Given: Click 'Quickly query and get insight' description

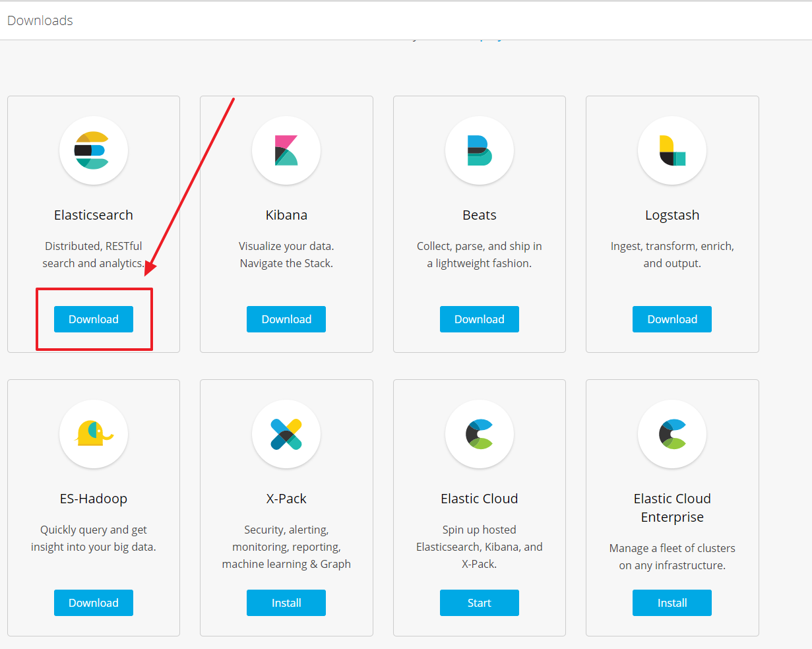Looking at the screenshot, I should pyautogui.click(x=94, y=538).
